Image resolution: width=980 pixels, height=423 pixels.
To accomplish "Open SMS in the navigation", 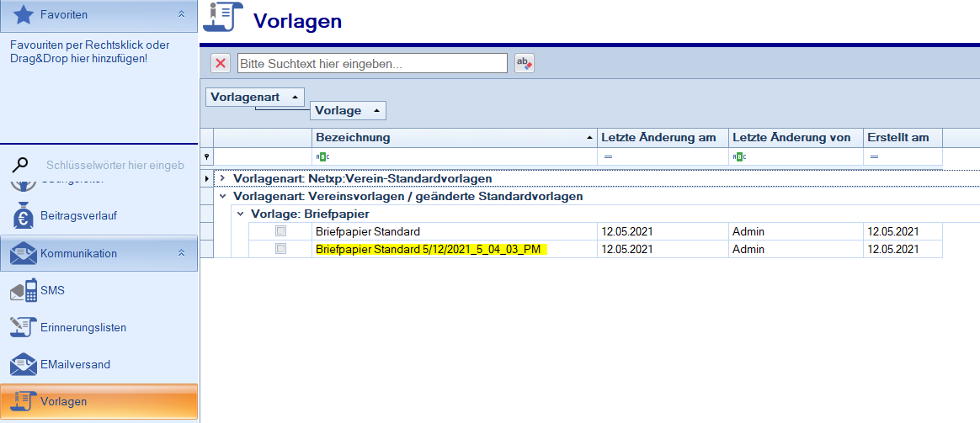I will point(99,291).
